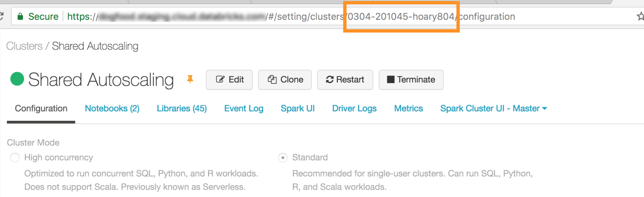Click the green cluster running status indicator
Viewport: 644px width, 197px height.
[x=17, y=79]
